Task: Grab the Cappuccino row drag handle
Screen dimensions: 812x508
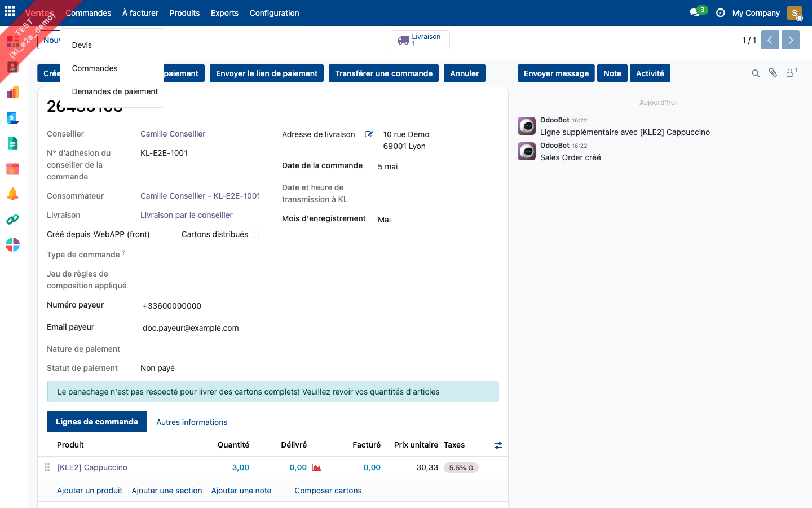Action: pos(47,467)
